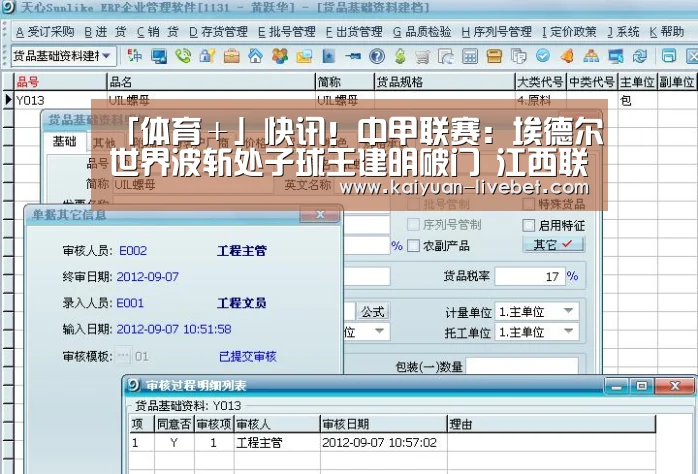The width and height of the screenshot is (698, 474).
Task: Toggle the 特殊货品 checkbox
Action: click(528, 204)
